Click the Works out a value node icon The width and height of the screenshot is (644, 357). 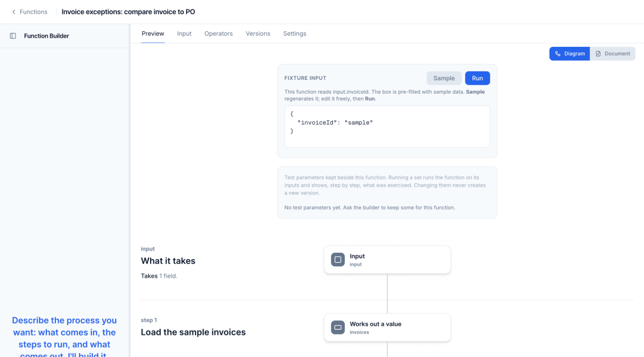point(338,328)
